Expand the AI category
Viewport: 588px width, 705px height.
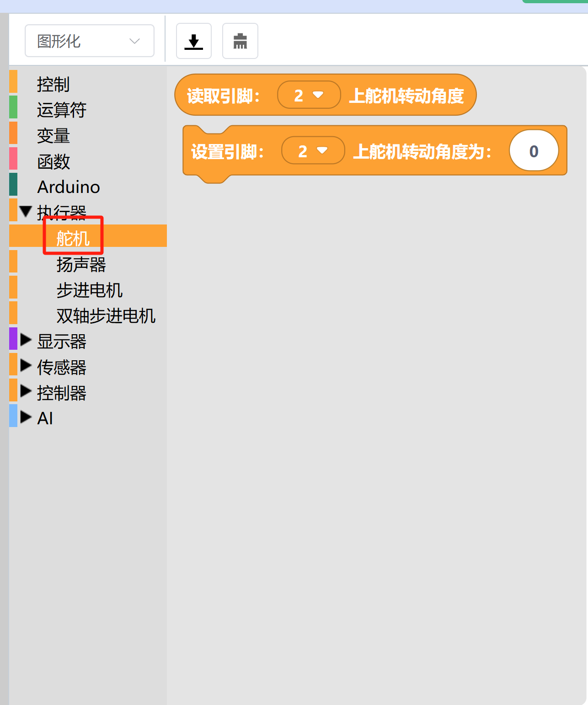coord(26,417)
